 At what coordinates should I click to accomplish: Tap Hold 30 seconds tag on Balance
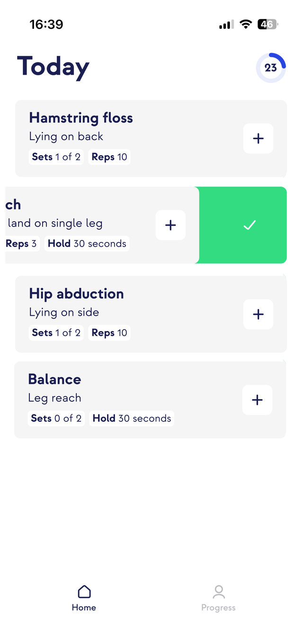click(132, 418)
